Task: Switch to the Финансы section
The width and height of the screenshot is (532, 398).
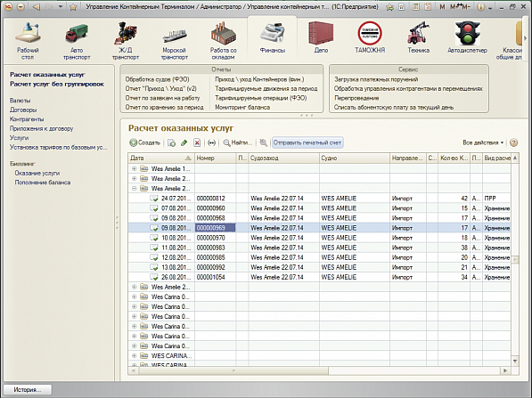Action: [x=273, y=37]
